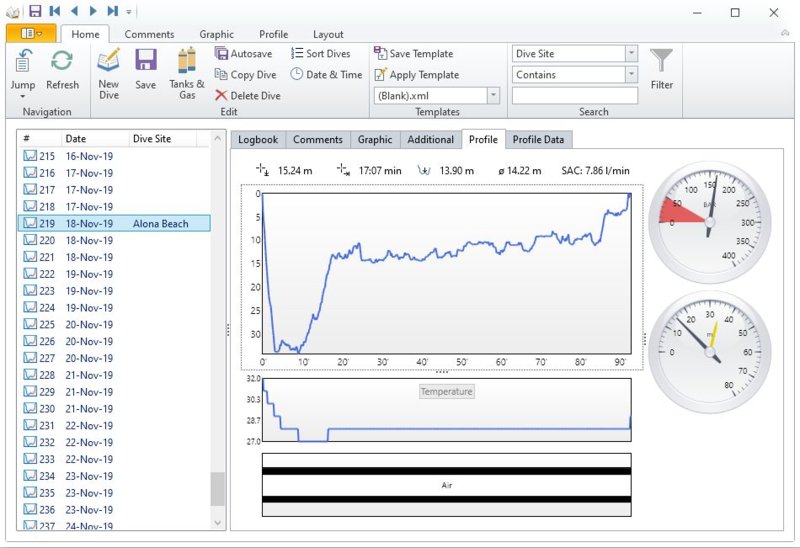Click the search text input field
800x548 pixels.
pos(574,96)
